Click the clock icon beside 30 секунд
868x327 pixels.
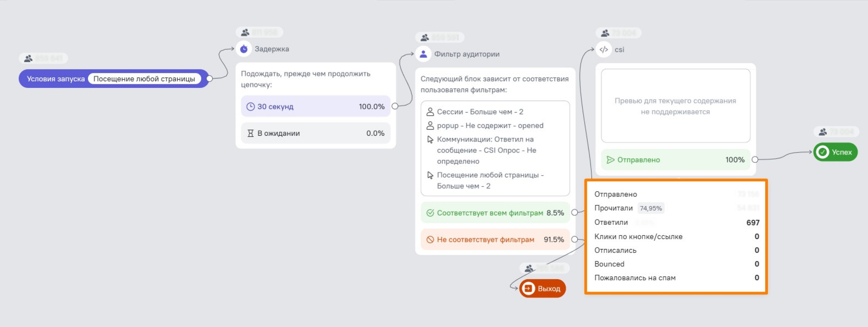(x=250, y=107)
